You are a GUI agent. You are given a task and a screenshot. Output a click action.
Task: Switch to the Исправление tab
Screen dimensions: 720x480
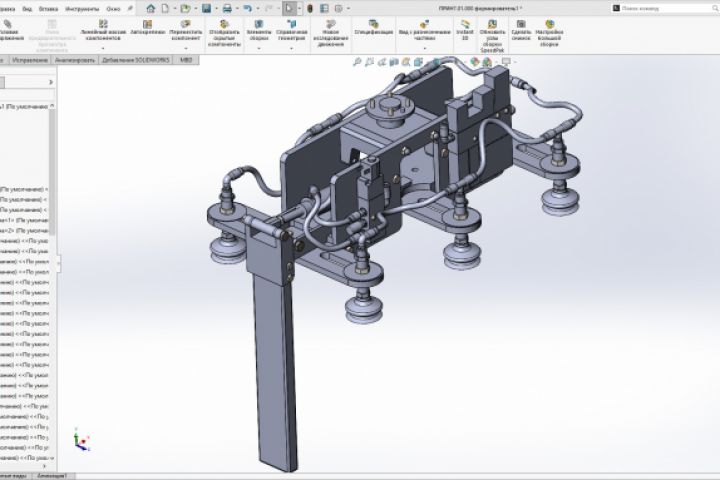point(29,60)
